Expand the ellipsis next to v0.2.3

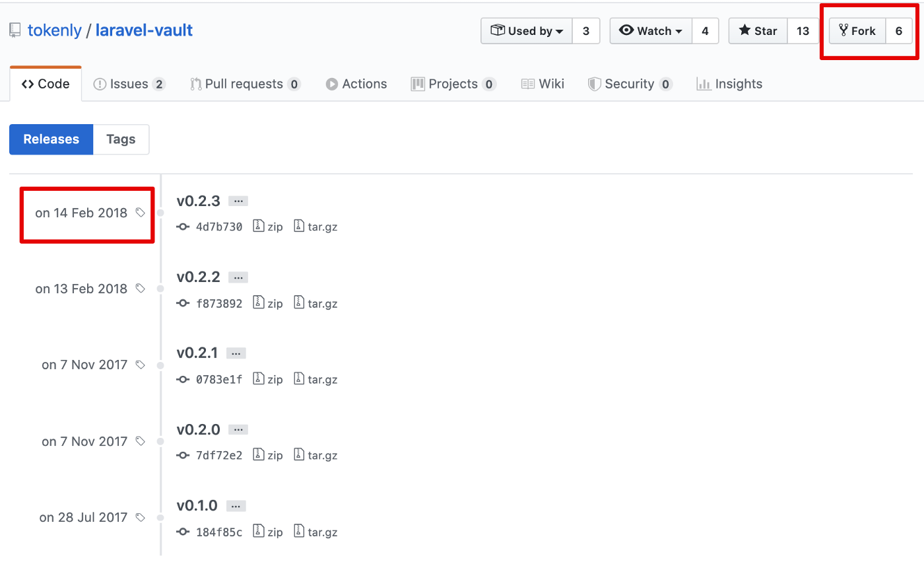coord(238,201)
